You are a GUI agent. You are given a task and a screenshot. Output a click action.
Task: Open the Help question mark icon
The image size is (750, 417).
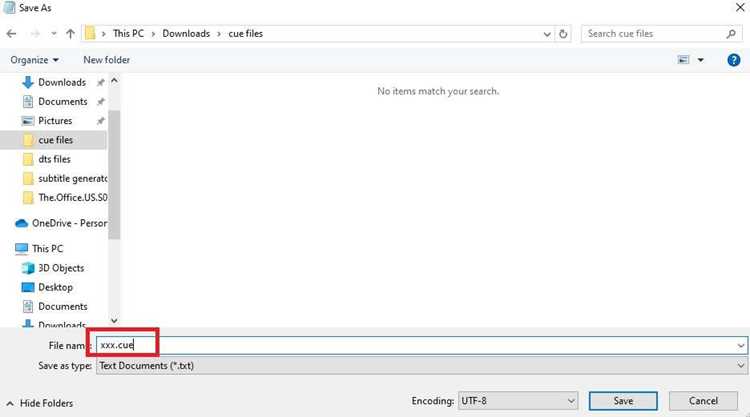(x=733, y=60)
